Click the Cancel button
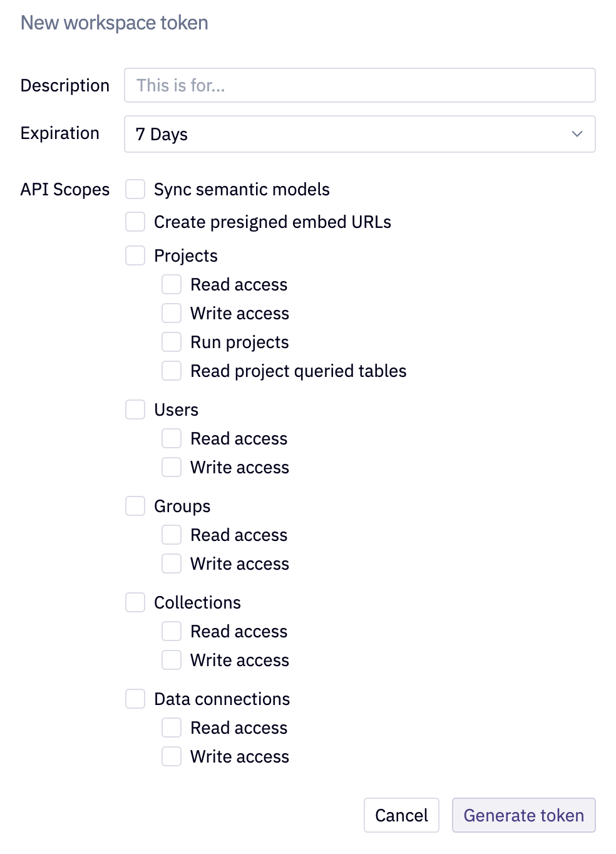 401,815
